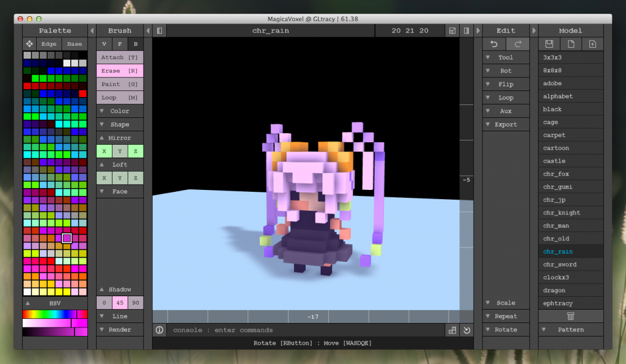
Task: Click the four-arrow palette move icon
Action: click(29, 43)
